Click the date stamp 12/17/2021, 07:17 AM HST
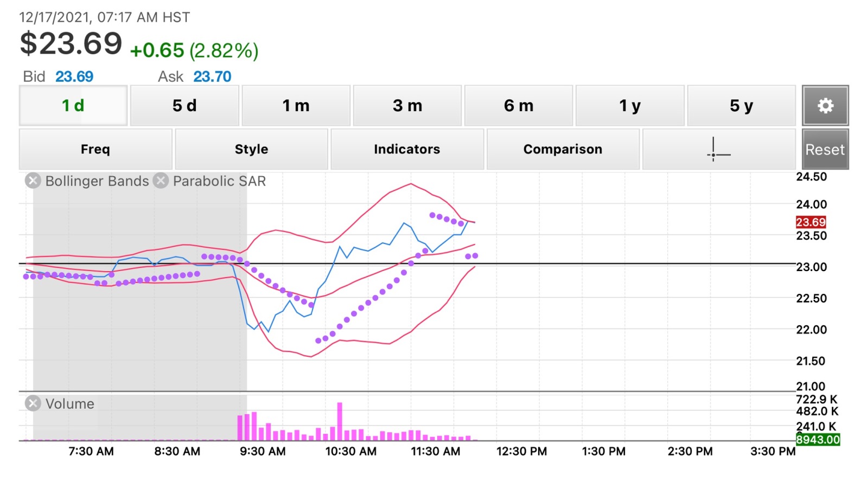Screen dimensions: 868x488 click(x=105, y=17)
